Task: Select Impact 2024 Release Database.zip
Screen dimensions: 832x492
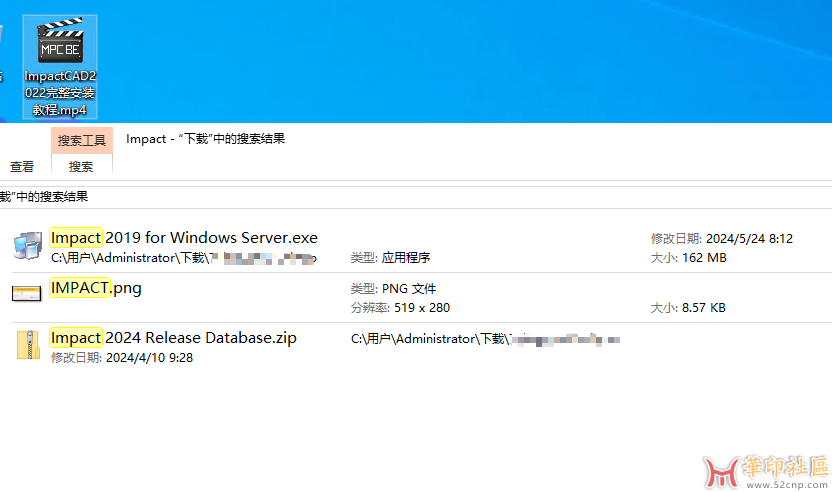Action: coord(173,338)
